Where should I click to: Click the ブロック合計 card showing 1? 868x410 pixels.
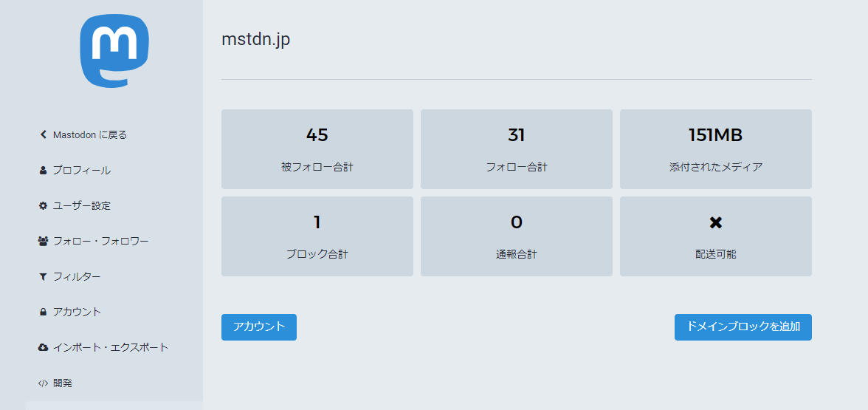pos(317,236)
